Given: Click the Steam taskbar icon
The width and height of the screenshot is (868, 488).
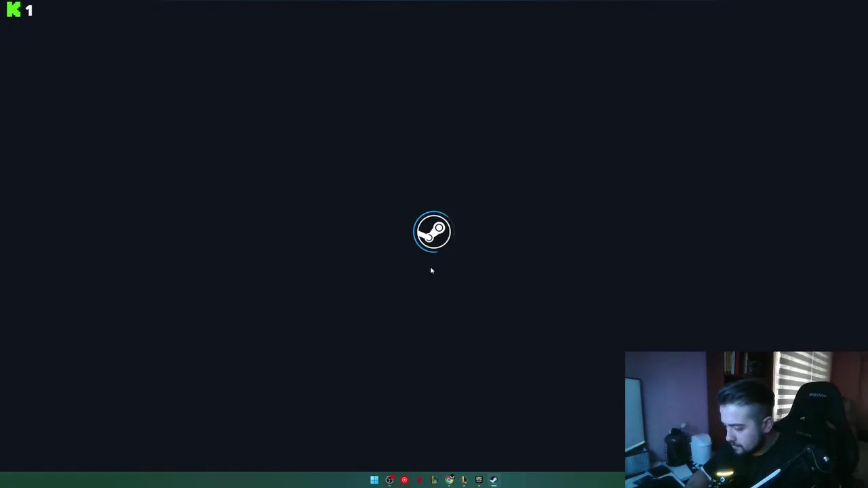Looking at the screenshot, I should pos(494,480).
